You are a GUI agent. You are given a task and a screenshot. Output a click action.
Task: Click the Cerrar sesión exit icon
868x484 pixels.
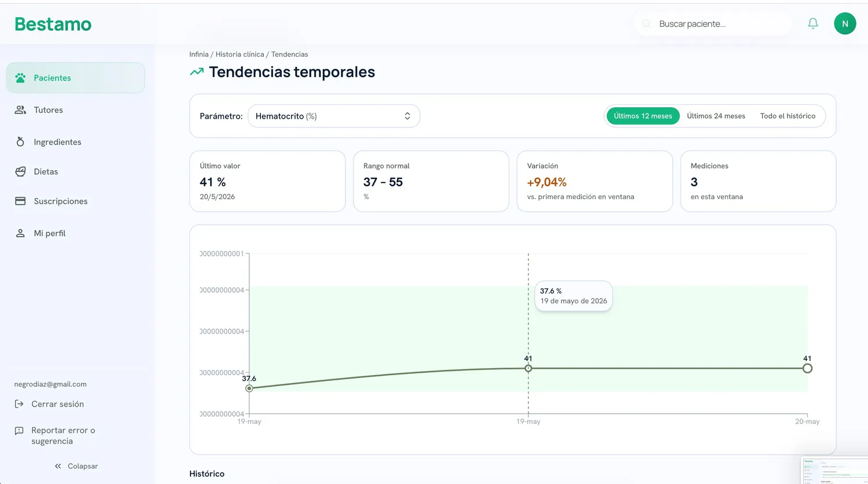click(x=19, y=404)
